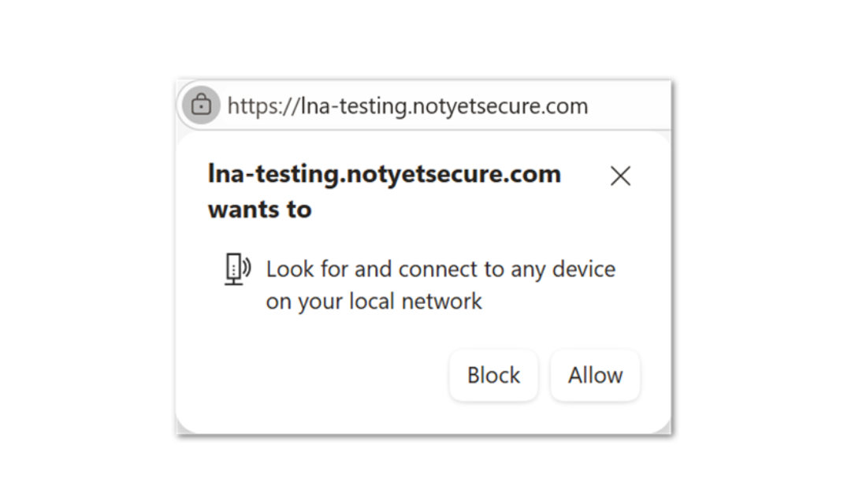Viewport: 851px width, 504px height.
Task: Block the permission request
Action: 493,375
